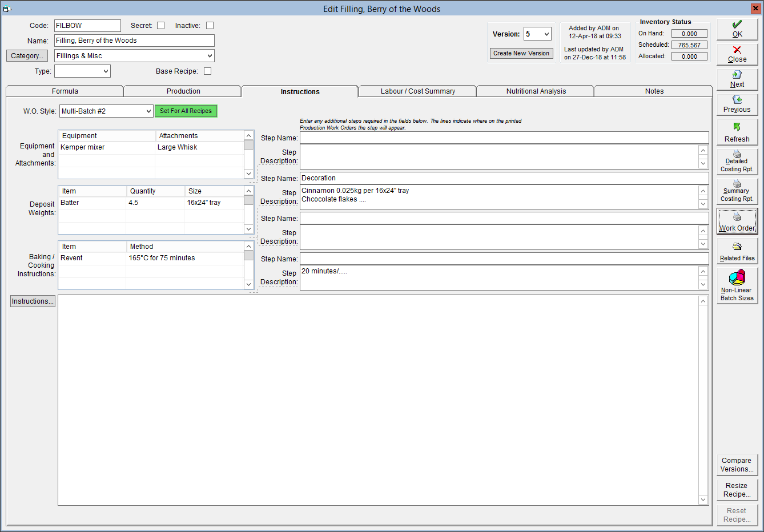The image size is (764, 532).
Task: Click the red X Close button
Action: pos(737,54)
